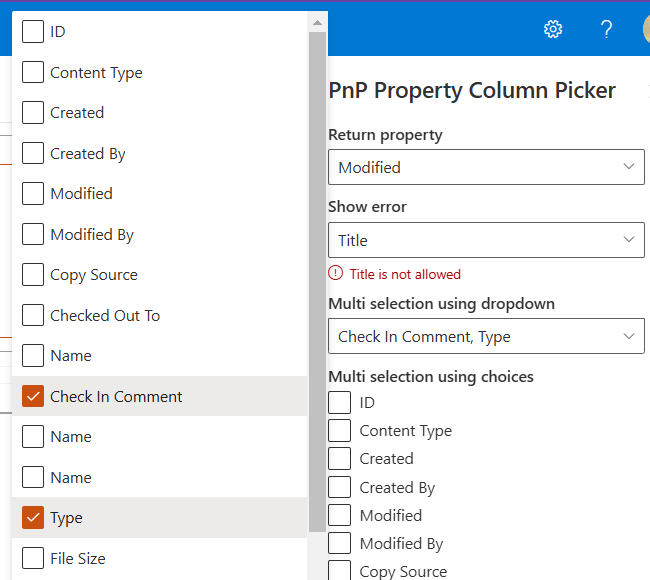The width and height of the screenshot is (650, 580).
Task: Check Created By under Multi selection using choices
Action: point(340,488)
